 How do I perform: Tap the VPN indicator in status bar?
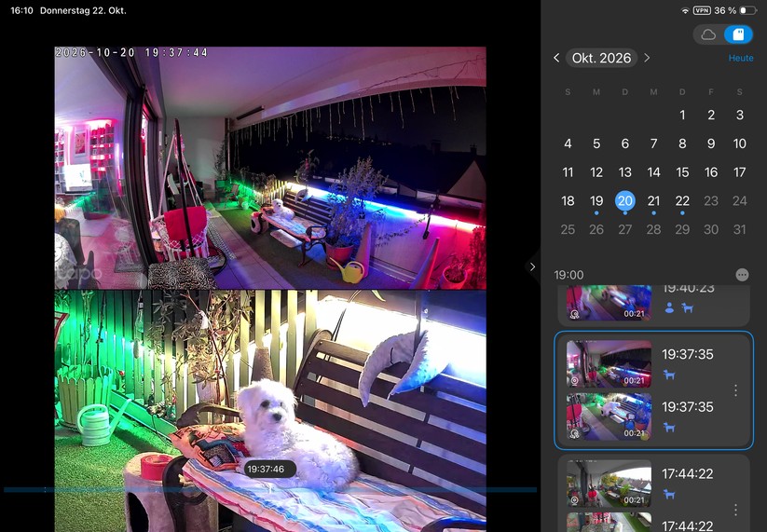(x=702, y=10)
